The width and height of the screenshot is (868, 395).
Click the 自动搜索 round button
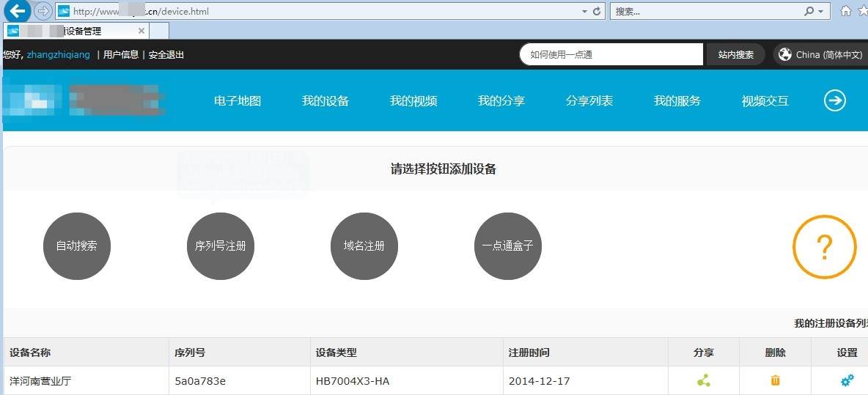point(77,246)
